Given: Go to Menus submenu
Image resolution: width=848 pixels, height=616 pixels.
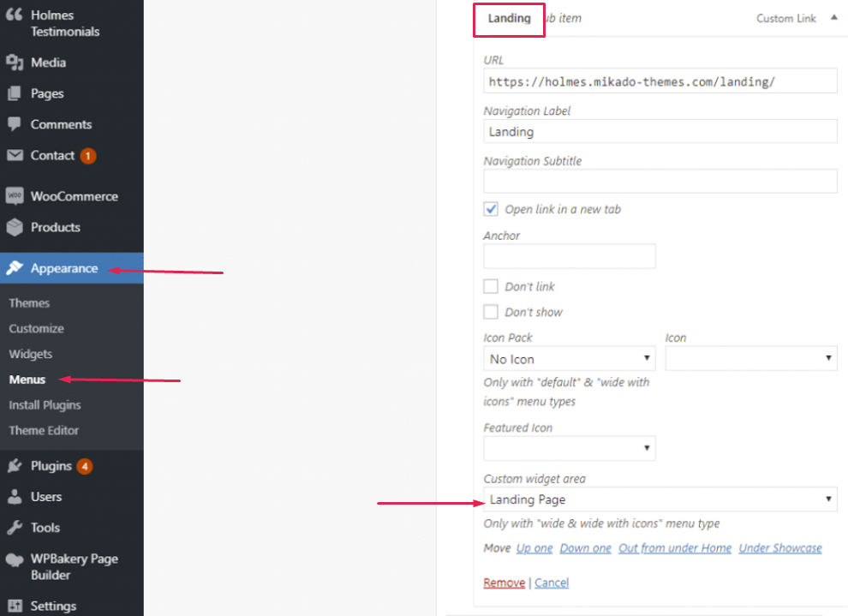Looking at the screenshot, I should (x=27, y=380).
